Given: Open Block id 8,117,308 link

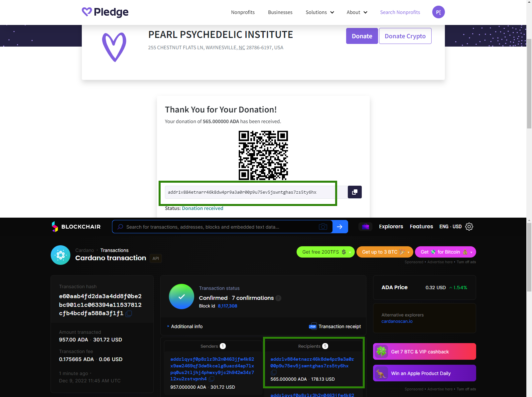Looking at the screenshot, I should pos(227,306).
